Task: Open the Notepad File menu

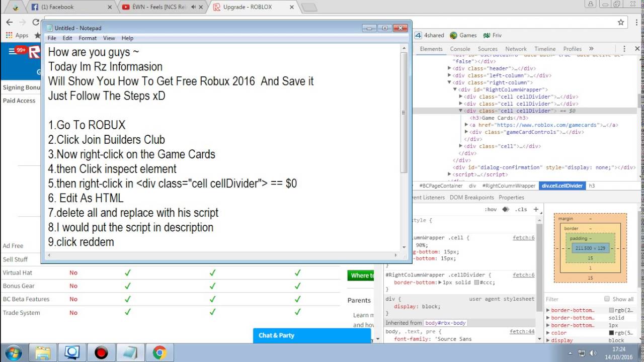Action: [52, 38]
